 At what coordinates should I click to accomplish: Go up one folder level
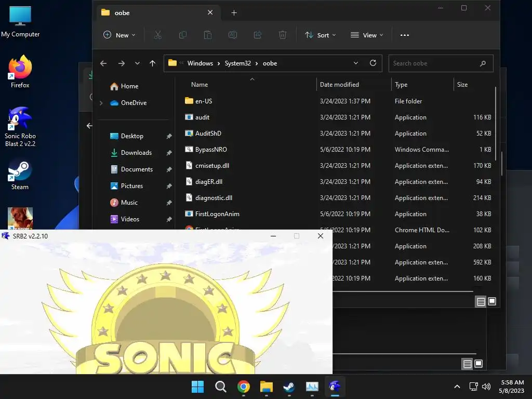152,63
